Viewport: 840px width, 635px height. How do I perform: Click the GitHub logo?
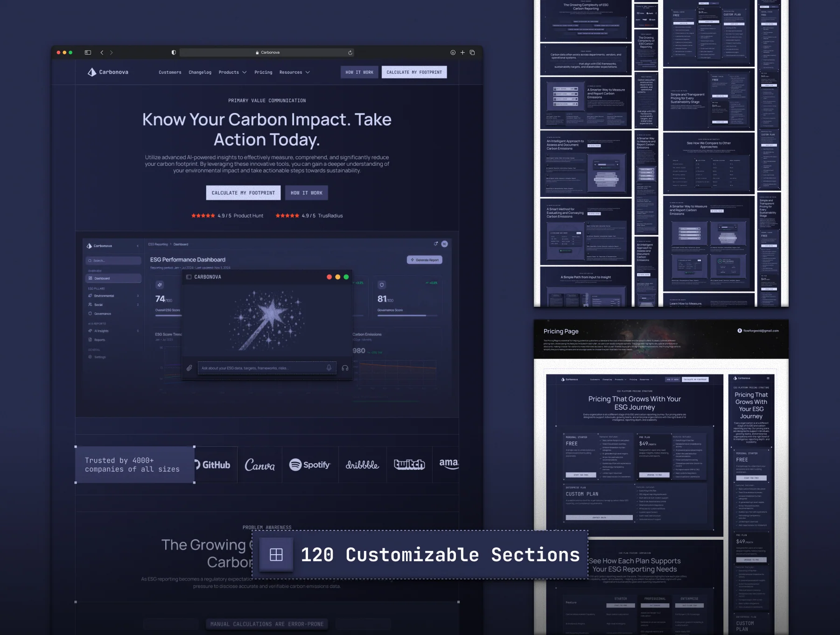[x=213, y=465]
